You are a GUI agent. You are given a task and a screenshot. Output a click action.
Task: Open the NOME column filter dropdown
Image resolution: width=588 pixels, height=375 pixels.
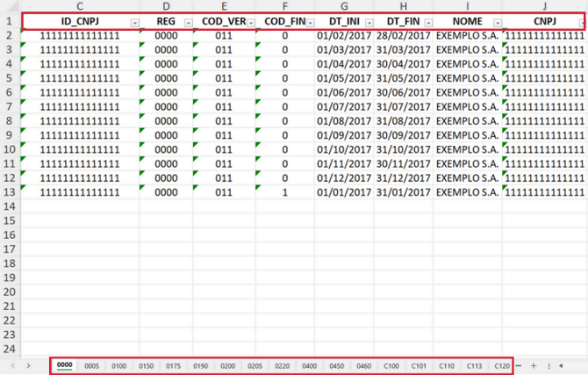tap(495, 22)
